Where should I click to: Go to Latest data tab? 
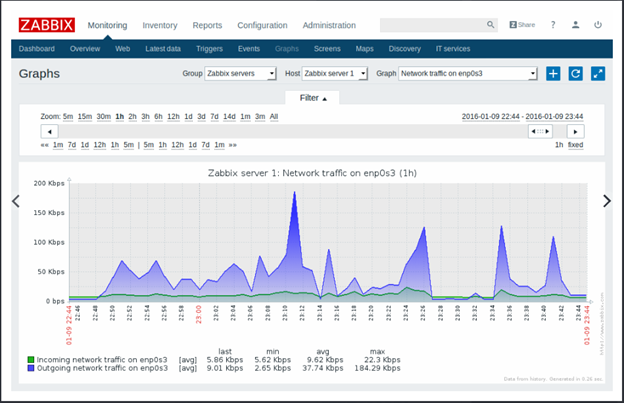click(163, 49)
